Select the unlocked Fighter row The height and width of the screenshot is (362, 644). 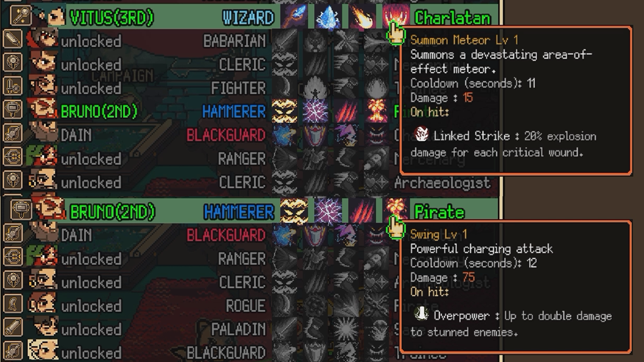coord(250,88)
